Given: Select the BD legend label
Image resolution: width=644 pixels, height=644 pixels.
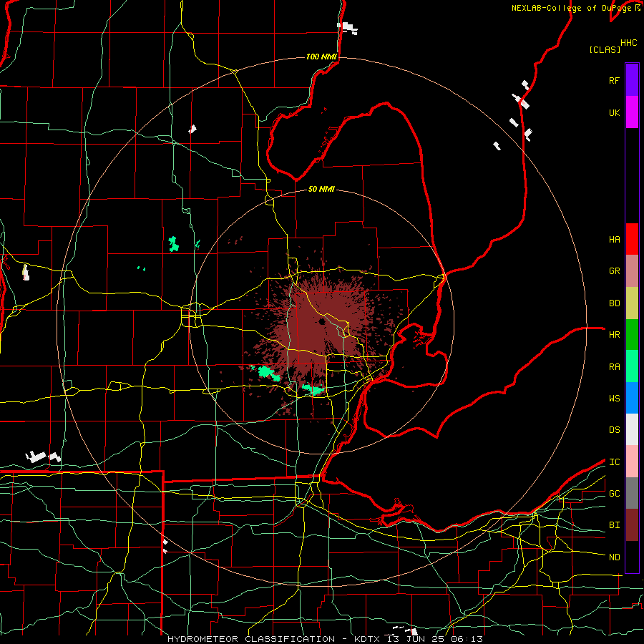Looking at the screenshot, I should 614,303.
